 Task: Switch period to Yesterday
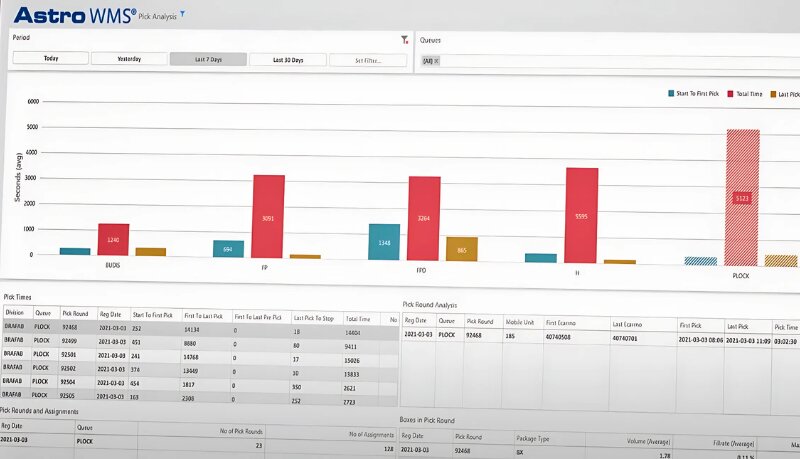[129, 59]
